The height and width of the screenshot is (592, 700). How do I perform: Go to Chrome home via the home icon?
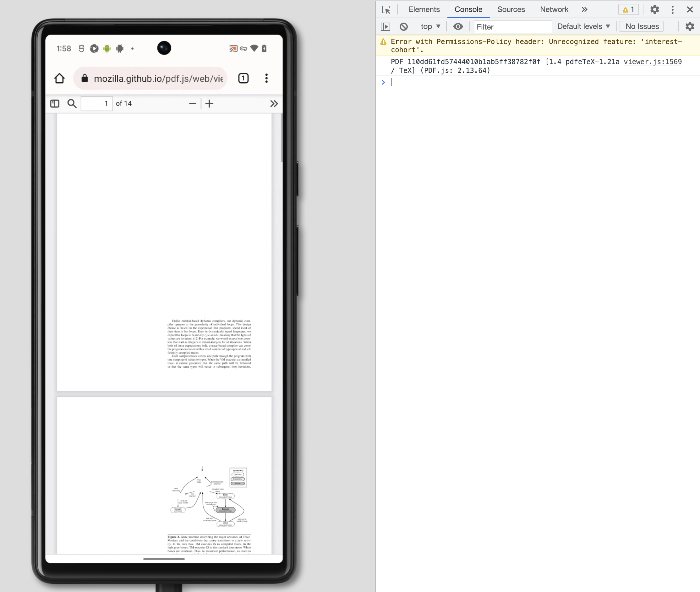click(59, 78)
